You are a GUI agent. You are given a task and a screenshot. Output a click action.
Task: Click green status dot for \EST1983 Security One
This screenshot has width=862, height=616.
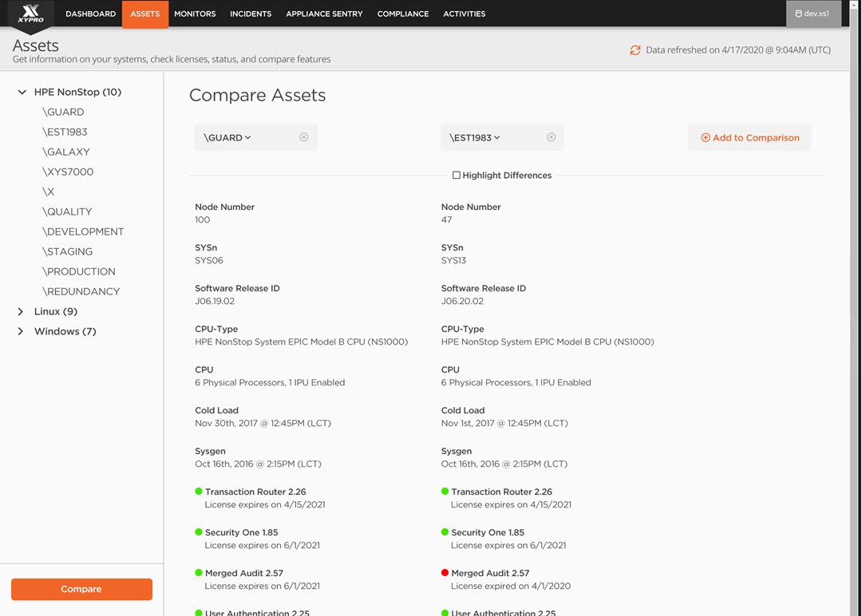(x=445, y=532)
